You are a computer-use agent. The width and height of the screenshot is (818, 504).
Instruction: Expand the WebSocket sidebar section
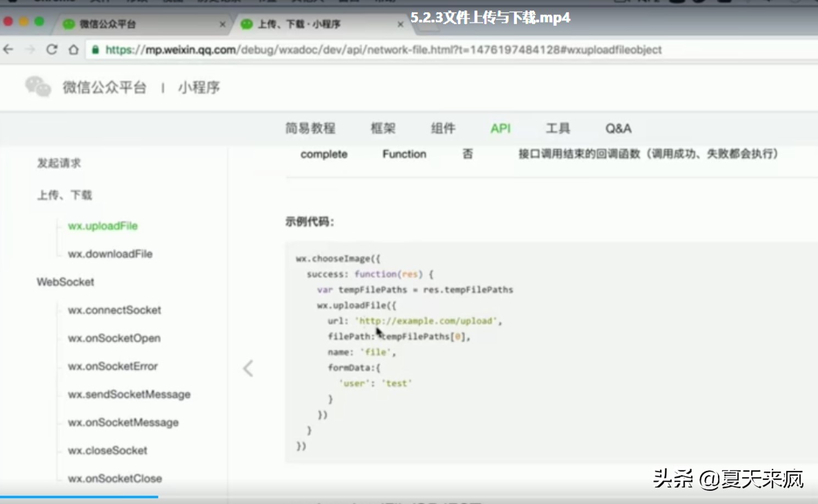(65, 282)
